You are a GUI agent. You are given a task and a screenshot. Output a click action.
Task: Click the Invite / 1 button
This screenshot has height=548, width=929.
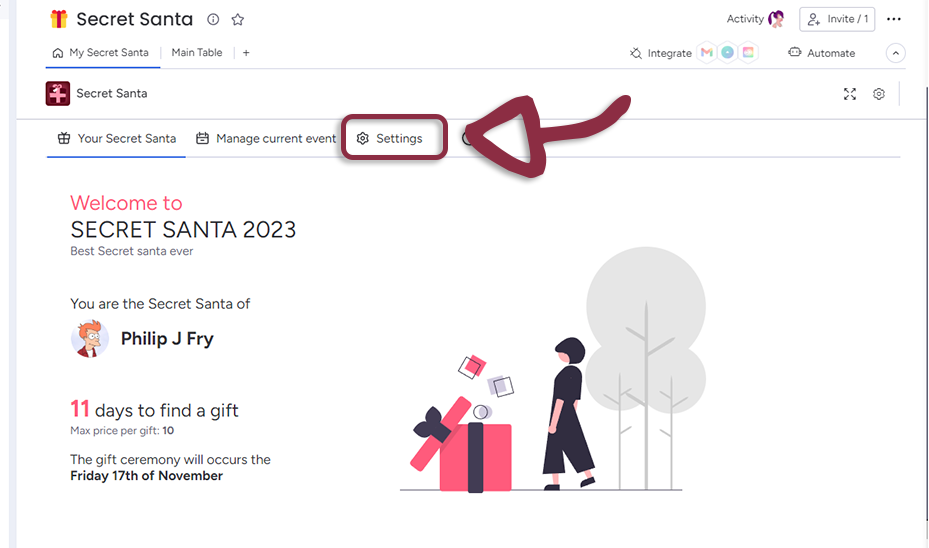pos(838,19)
